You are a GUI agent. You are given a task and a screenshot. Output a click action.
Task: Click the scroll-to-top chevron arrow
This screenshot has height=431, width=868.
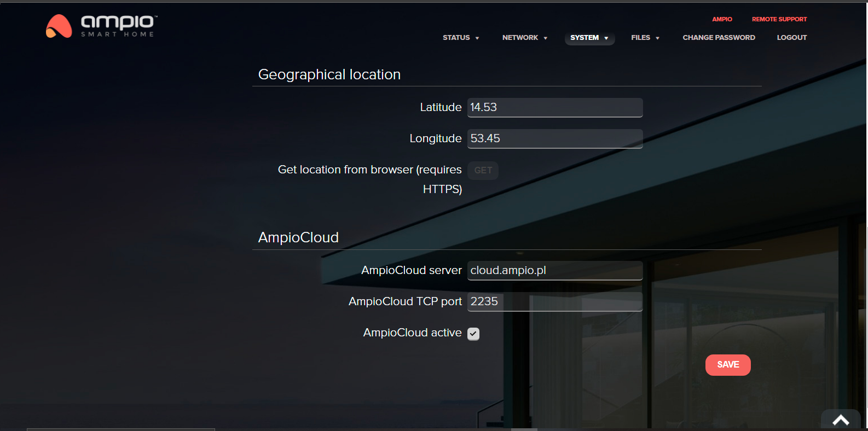[x=841, y=420]
